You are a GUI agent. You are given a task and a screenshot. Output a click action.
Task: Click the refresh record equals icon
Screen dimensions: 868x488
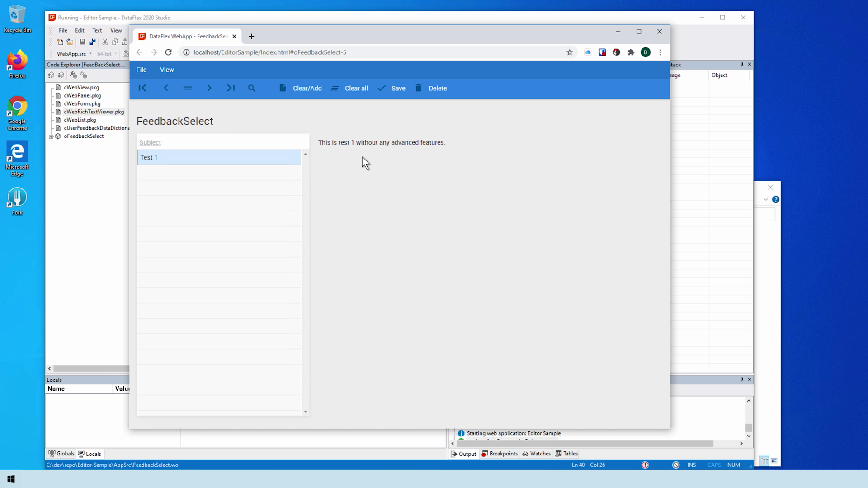[x=188, y=88]
